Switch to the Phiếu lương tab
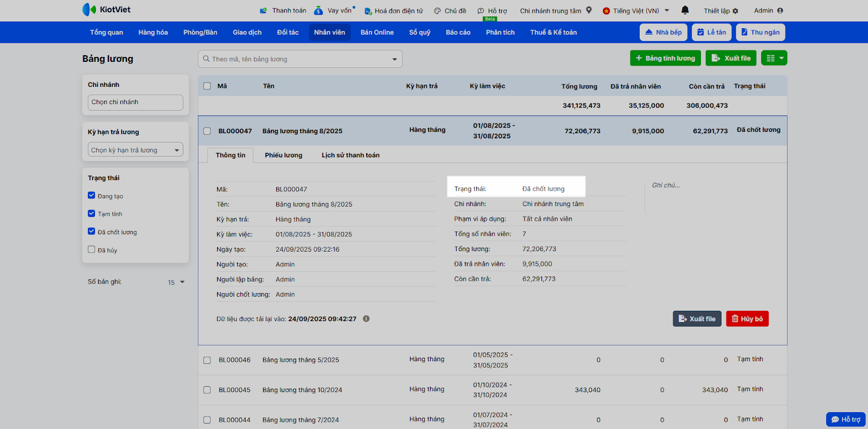The width and height of the screenshot is (868, 429). tap(283, 155)
